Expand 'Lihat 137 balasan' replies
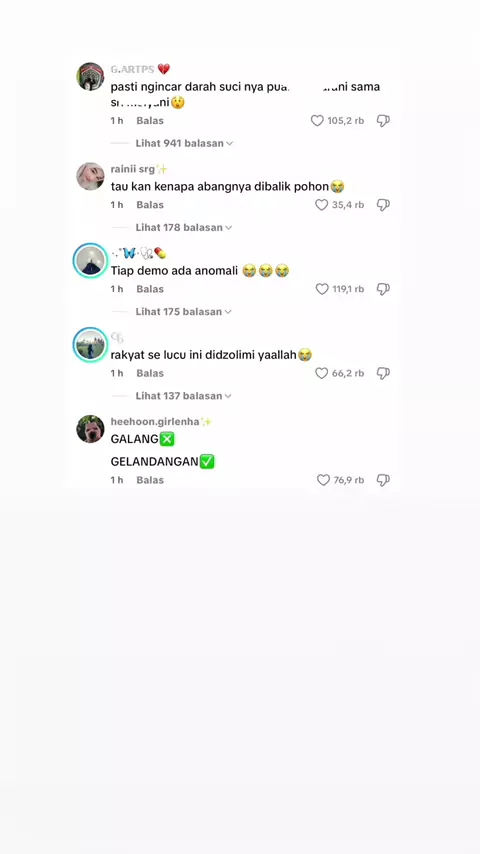The width and height of the screenshot is (480, 854). coord(184,396)
